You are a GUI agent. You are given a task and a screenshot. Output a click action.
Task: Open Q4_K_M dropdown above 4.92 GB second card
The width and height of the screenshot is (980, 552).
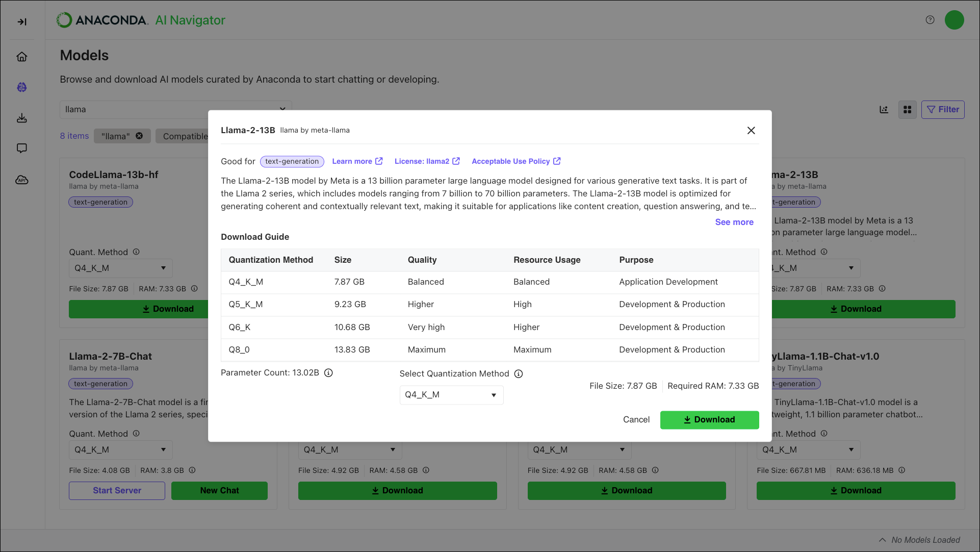(350, 450)
